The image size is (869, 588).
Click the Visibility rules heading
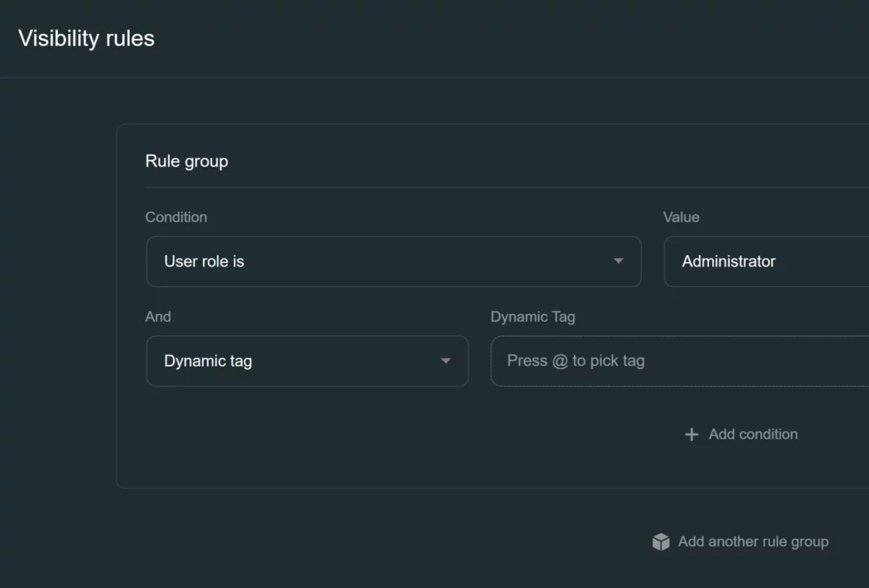point(87,38)
